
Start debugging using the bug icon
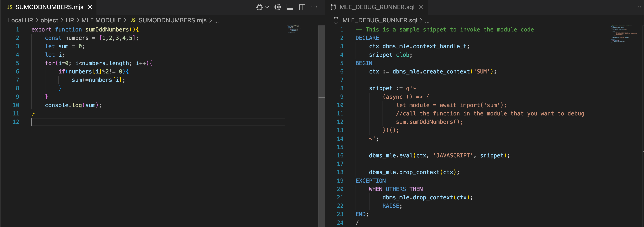click(x=260, y=7)
